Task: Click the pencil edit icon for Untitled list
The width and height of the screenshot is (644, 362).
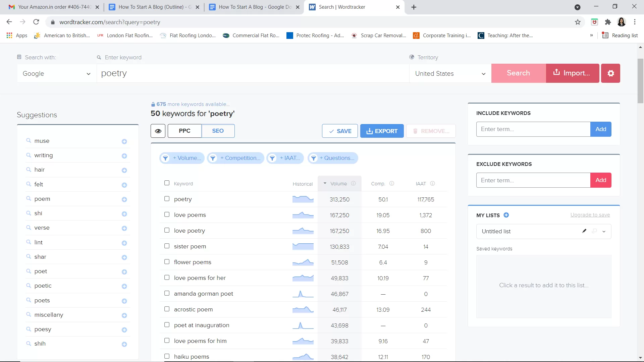Action: (x=584, y=231)
